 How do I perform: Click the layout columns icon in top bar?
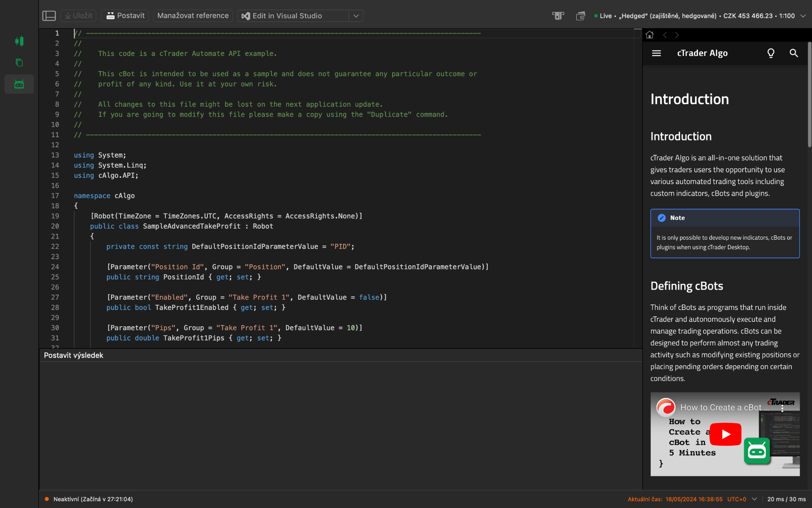[558, 16]
